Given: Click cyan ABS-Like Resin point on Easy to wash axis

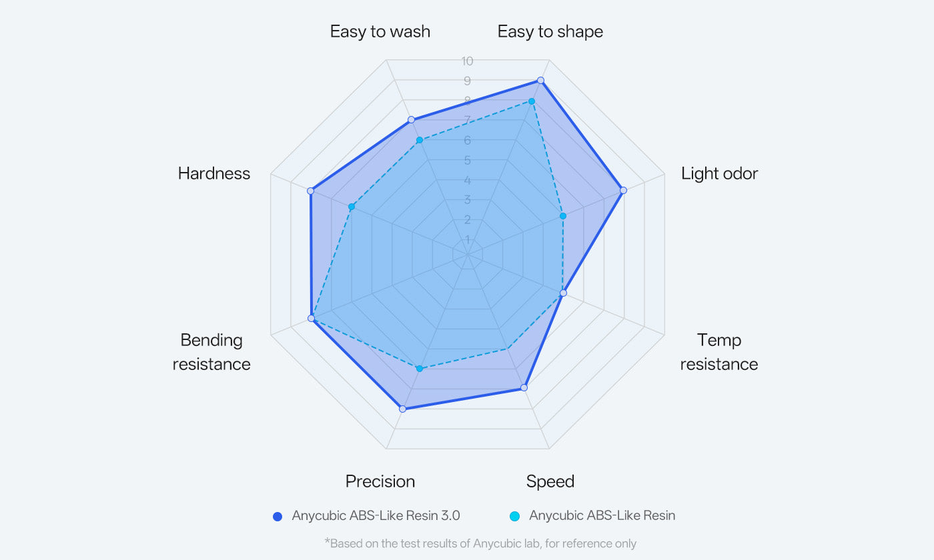Looking at the screenshot, I should [420, 141].
